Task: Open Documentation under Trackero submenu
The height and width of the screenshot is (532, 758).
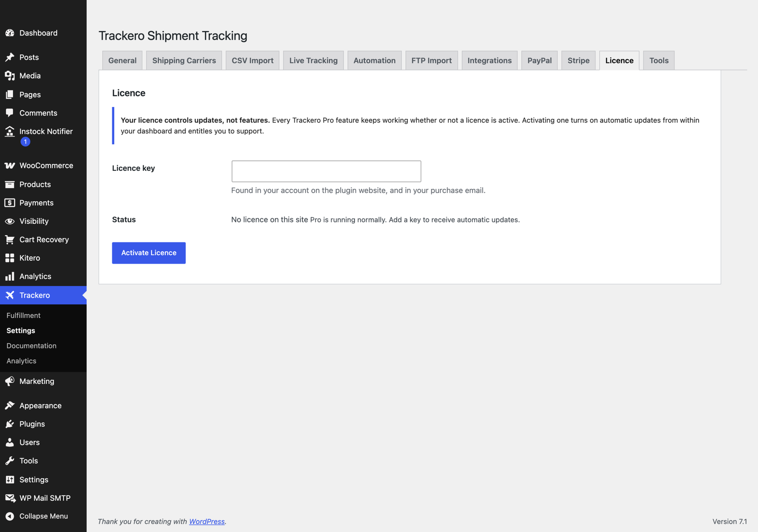Action: click(31, 346)
